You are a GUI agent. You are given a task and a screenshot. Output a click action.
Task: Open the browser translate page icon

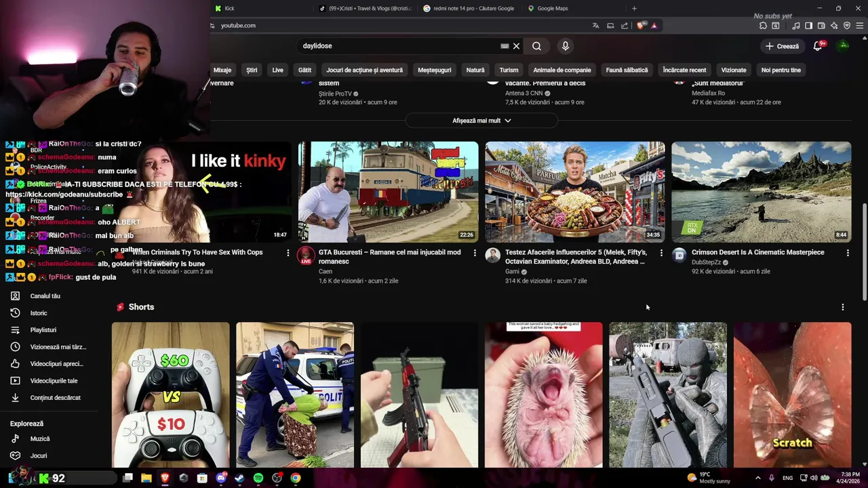[595, 26]
